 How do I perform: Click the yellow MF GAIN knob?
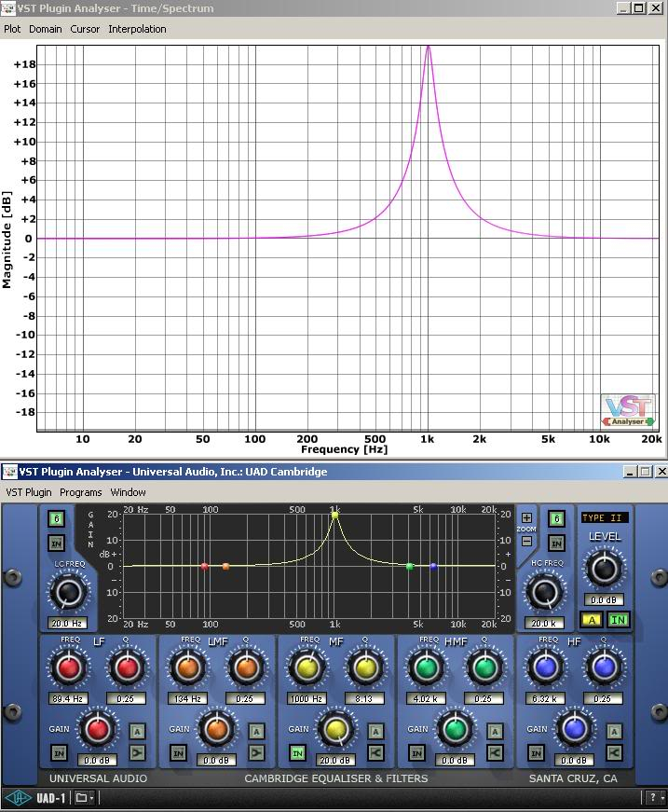pos(336,729)
